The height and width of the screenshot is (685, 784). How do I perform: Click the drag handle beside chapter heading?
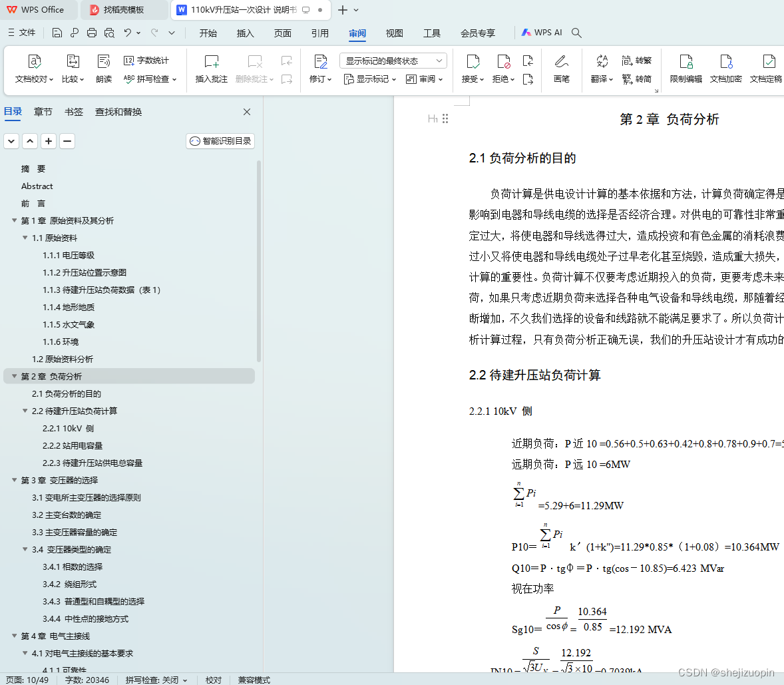(445, 119)
